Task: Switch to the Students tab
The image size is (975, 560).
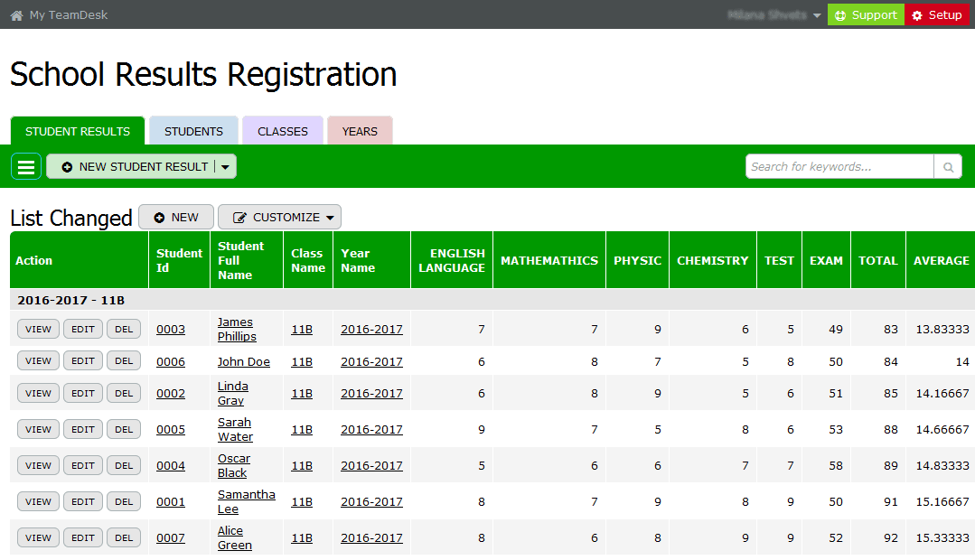Action: [x=193, y=131]
